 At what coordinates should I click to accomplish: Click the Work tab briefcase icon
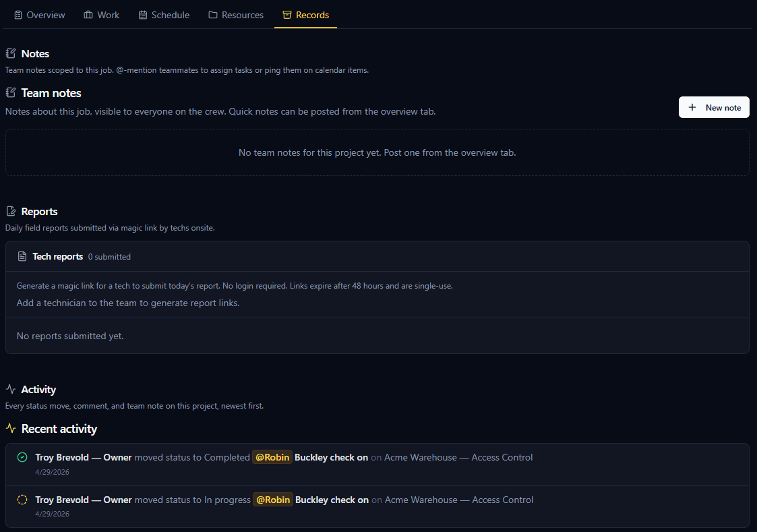(x=88, y=15)
